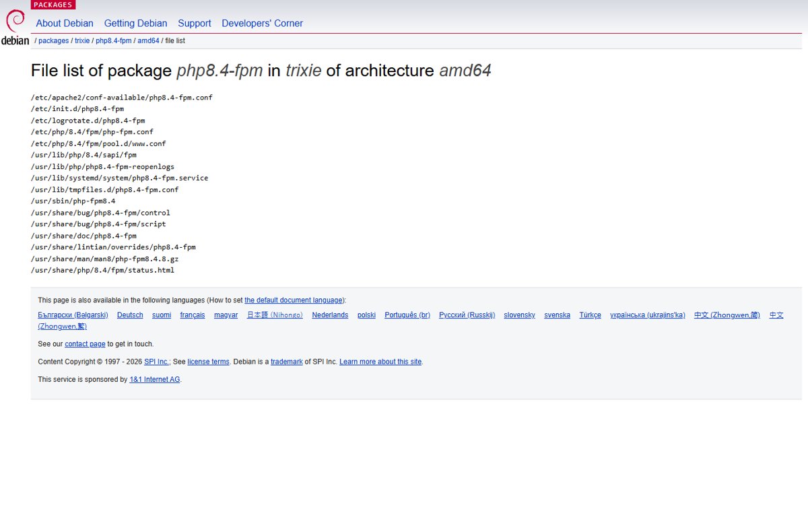Click the /usr/lib/php/8.4/sapi/fpm entry

tap(83, 155)
